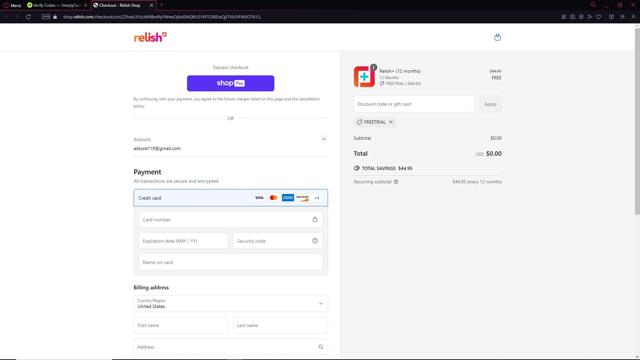This screenshot has width=640, height=360.
Task: Open the Country/Region dropdown
Action: pyautogui.click(x=231, y=304)
